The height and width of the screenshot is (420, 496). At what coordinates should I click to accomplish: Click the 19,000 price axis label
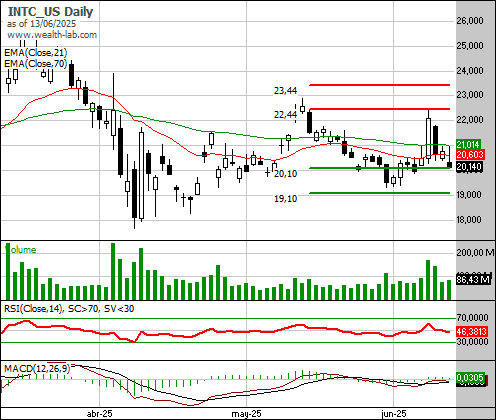[x=470, y=194]
